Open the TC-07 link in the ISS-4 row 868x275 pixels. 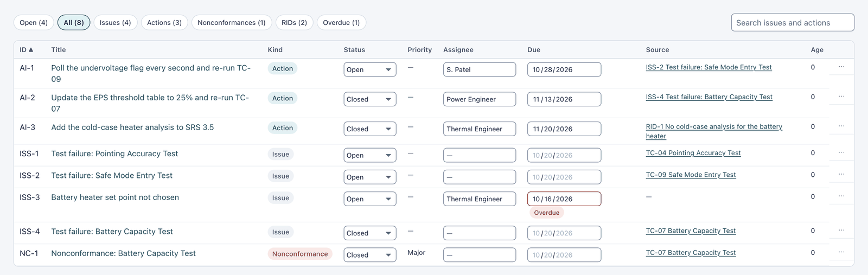691,231
